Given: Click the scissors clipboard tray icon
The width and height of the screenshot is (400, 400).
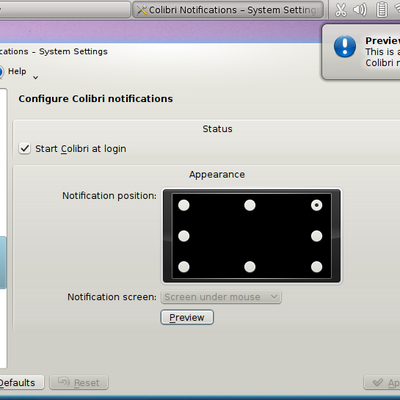Looking at the screenshot, I should pos(340,10).
